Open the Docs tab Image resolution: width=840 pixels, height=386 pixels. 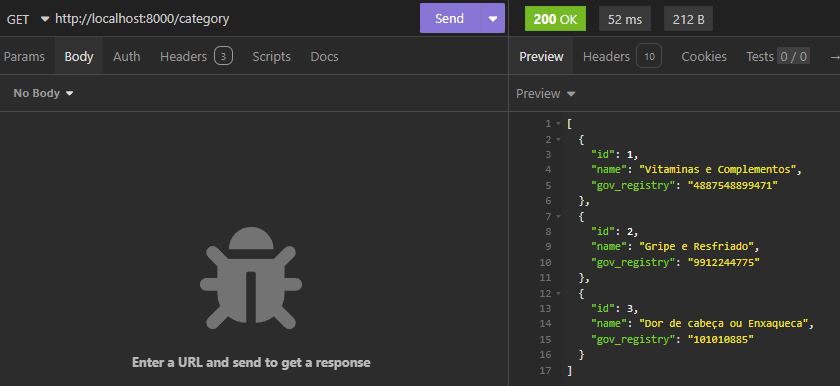point(324,56)
